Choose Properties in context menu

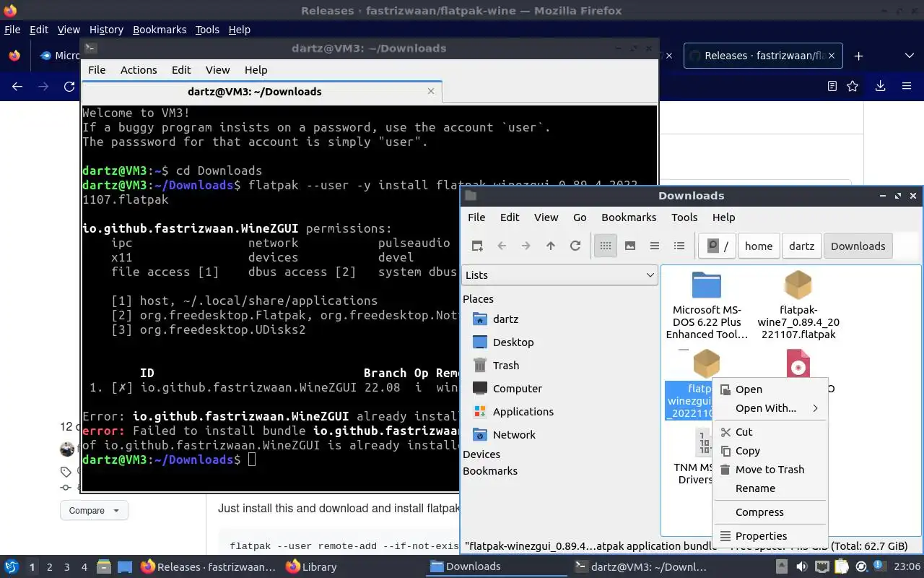click(770, 536)
